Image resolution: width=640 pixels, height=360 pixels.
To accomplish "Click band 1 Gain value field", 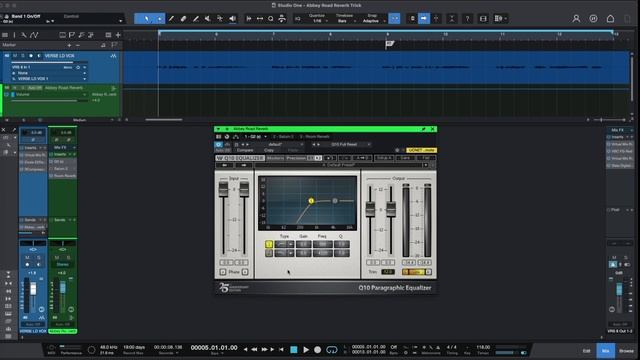I will tap(303, 244).
